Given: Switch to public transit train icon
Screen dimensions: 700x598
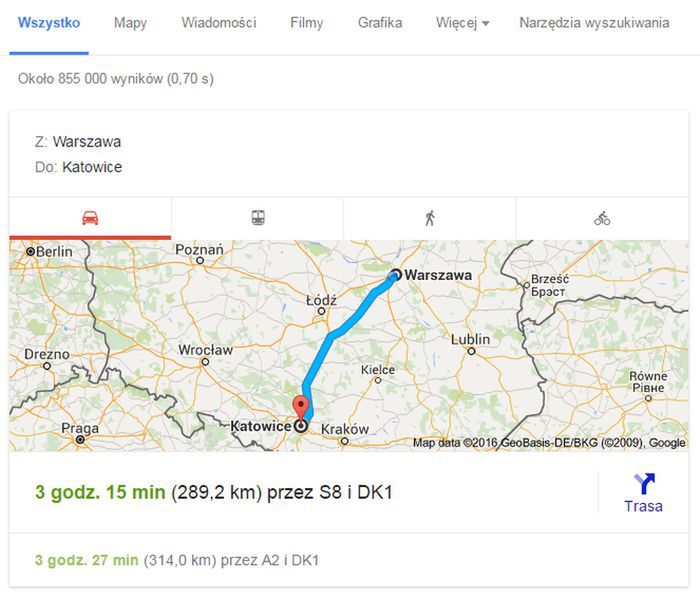Looking at the screenshot, I should click(258, 218).
